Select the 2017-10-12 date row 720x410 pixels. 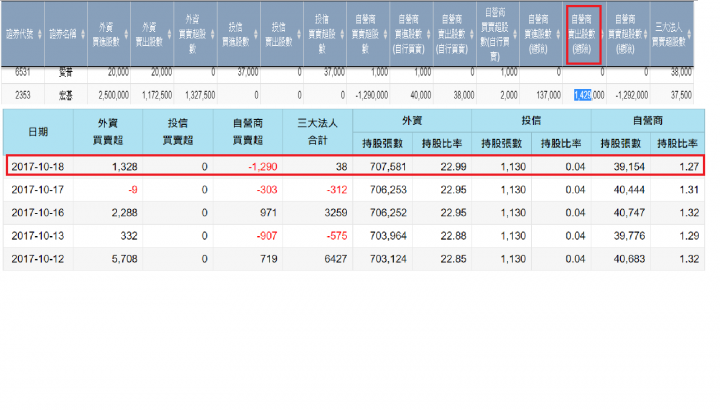354,259
